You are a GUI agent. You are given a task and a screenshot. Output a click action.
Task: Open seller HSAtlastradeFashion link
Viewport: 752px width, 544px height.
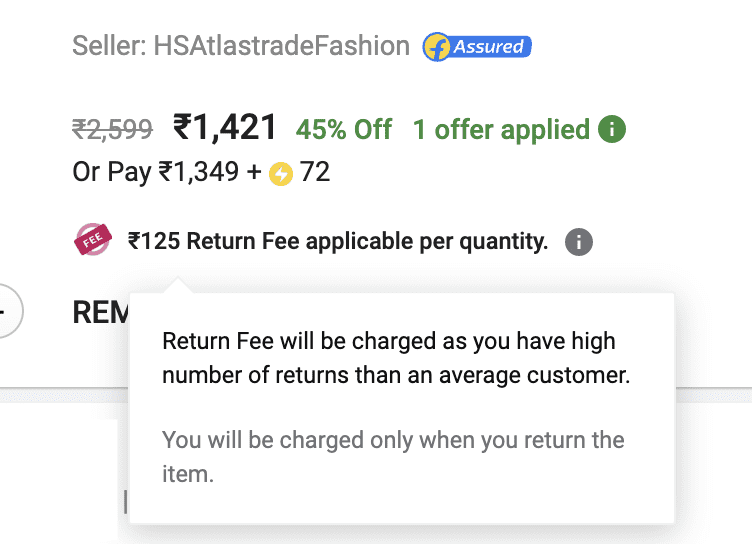pyautogui.click(x=281, y=46)
